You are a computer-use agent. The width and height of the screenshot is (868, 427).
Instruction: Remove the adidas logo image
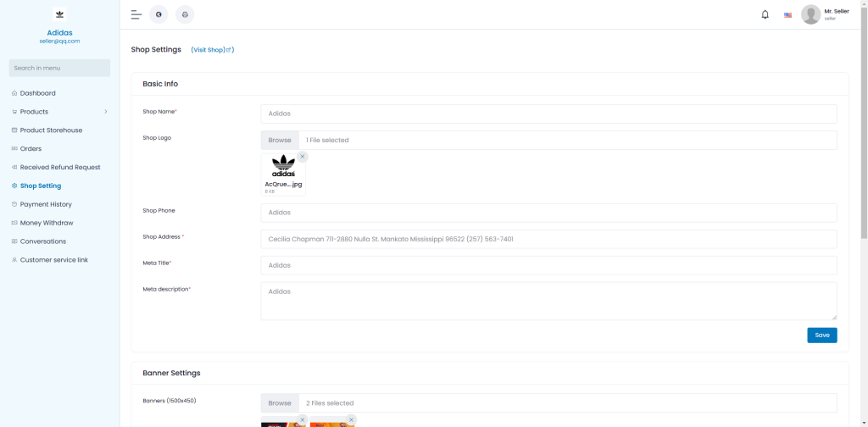pos(303,157)
